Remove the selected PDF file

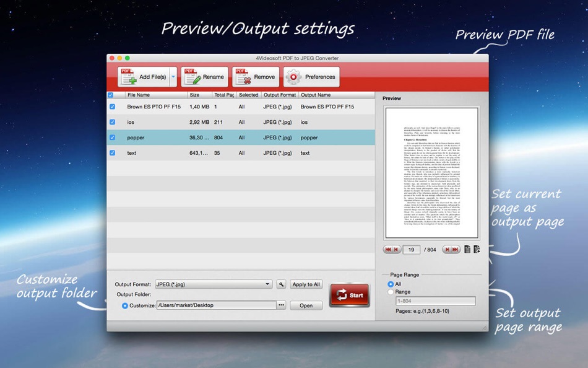pyautogui.click(x=256, y=77)
